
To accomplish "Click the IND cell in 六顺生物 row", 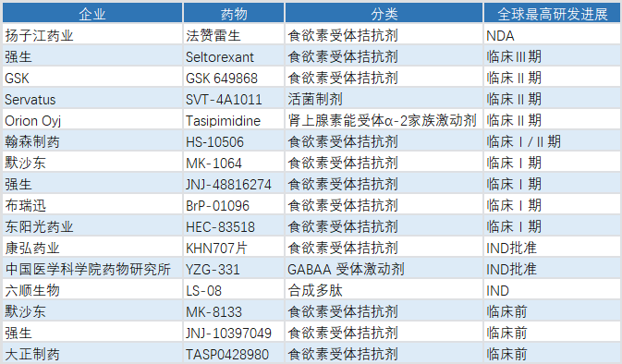I will coord(552,290).
